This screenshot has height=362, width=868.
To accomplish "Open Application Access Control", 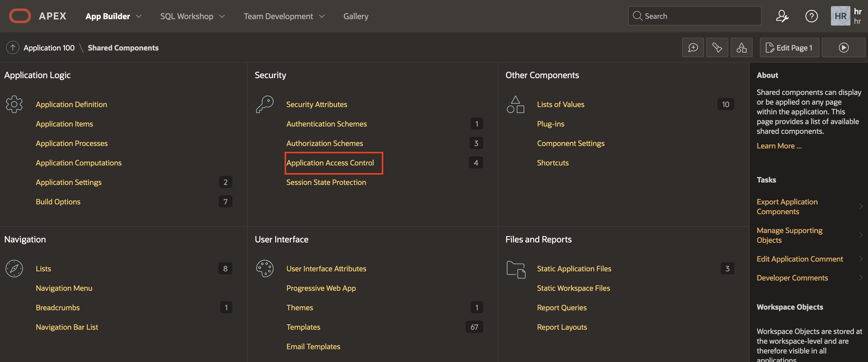I will (330, 163).
